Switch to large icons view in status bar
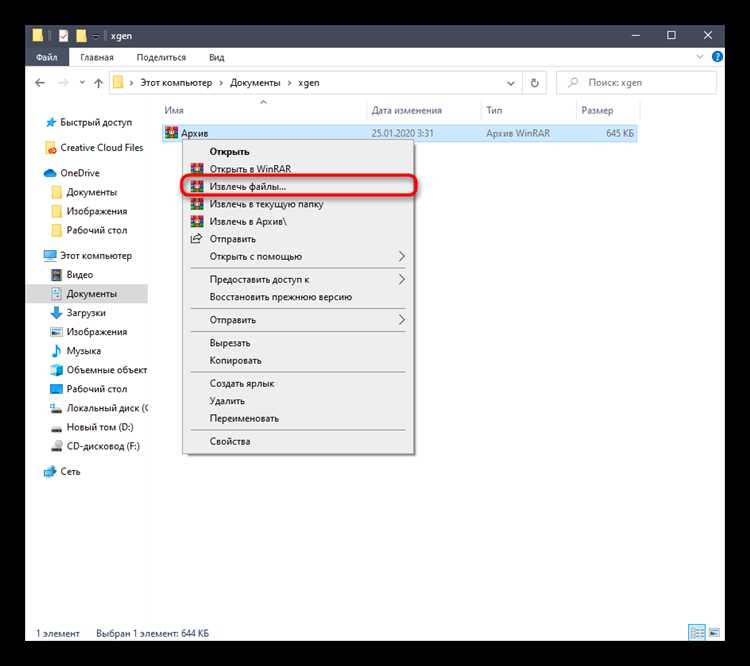 click(714, 633)
